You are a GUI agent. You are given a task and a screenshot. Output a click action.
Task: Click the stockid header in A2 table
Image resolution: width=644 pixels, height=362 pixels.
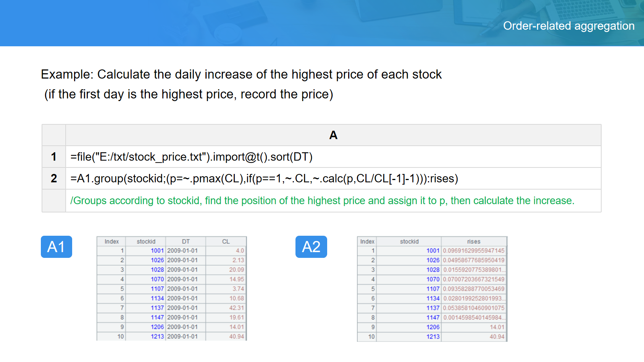[409, 241]
